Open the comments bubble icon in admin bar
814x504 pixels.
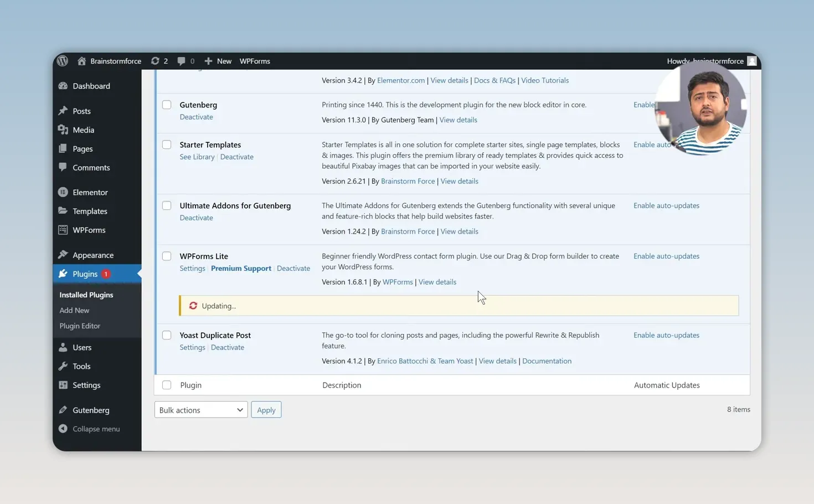tap(181, 61)
